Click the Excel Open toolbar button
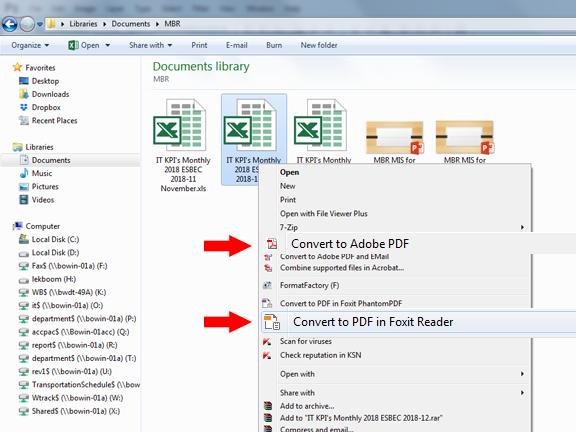This screenshot has height=432, width=576. pos(84,45)
